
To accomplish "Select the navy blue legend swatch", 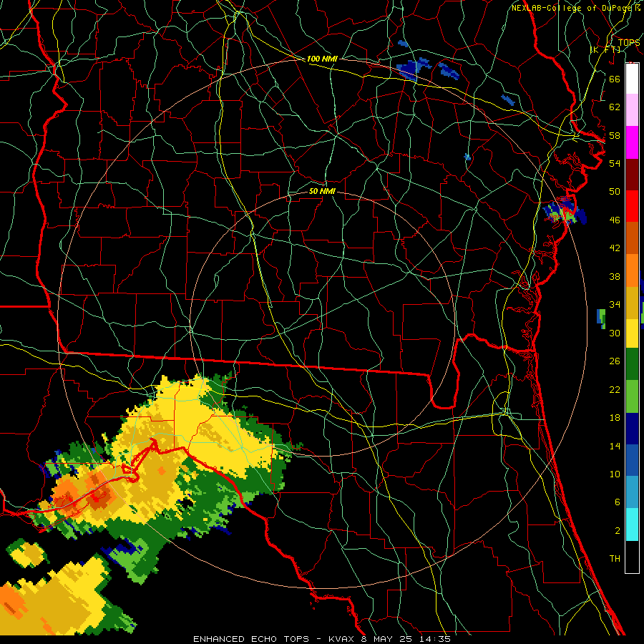I will [632, 429].
